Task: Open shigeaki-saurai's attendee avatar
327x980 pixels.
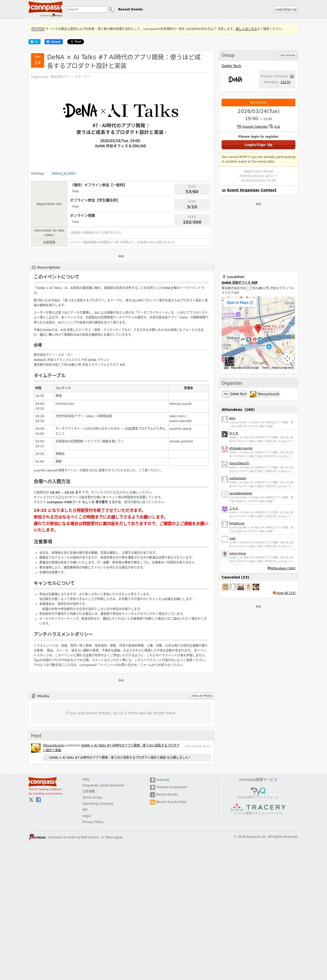Action: coord(225,449)
